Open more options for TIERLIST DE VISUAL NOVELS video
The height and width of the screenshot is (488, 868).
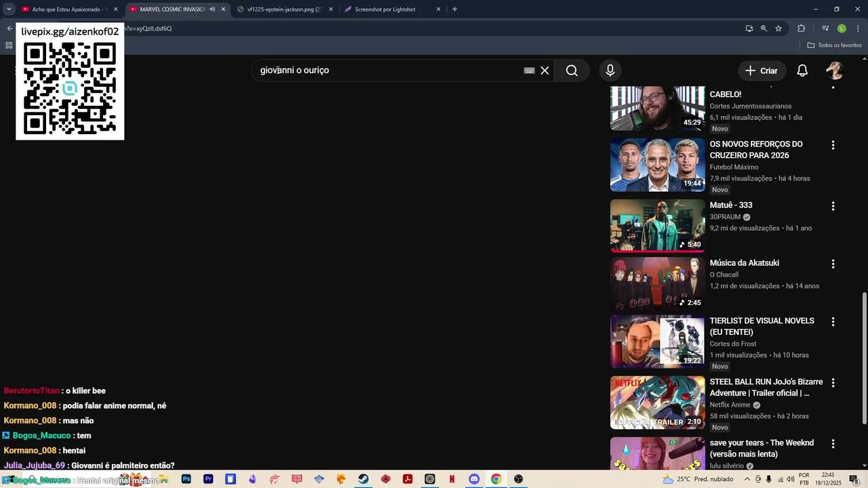[x=833, y=322]
